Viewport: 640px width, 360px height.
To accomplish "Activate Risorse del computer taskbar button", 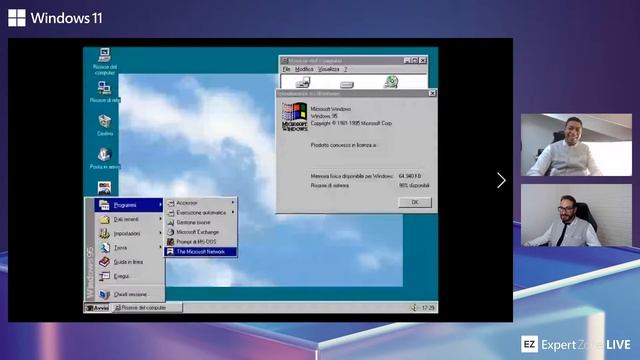I will click(147, 308).
